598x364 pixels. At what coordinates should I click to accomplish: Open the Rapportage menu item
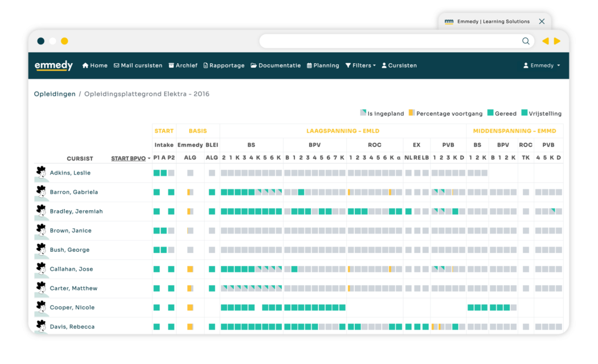point(224,66)
